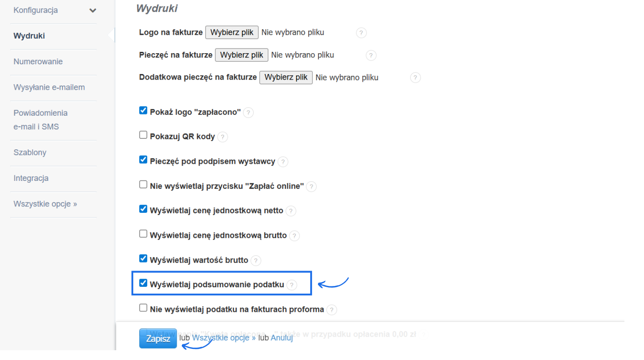644x360 pixels.
Task: Open help for "Wyświetlaj wartość brutto"
Action: tap(255, 260)
